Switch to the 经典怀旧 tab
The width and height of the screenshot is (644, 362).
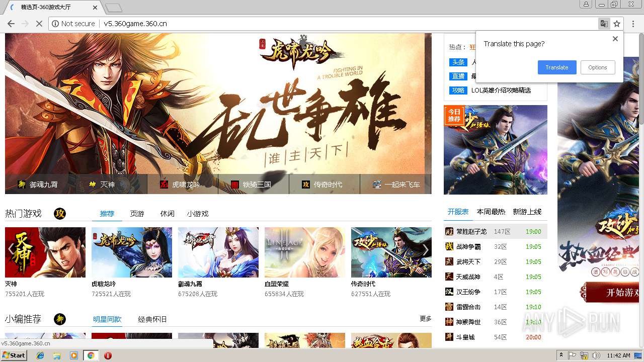tap(152, 319)
